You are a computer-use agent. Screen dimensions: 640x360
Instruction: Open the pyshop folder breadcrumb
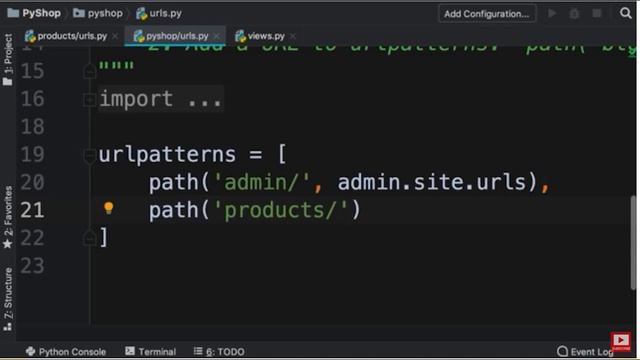pos(98,13)
